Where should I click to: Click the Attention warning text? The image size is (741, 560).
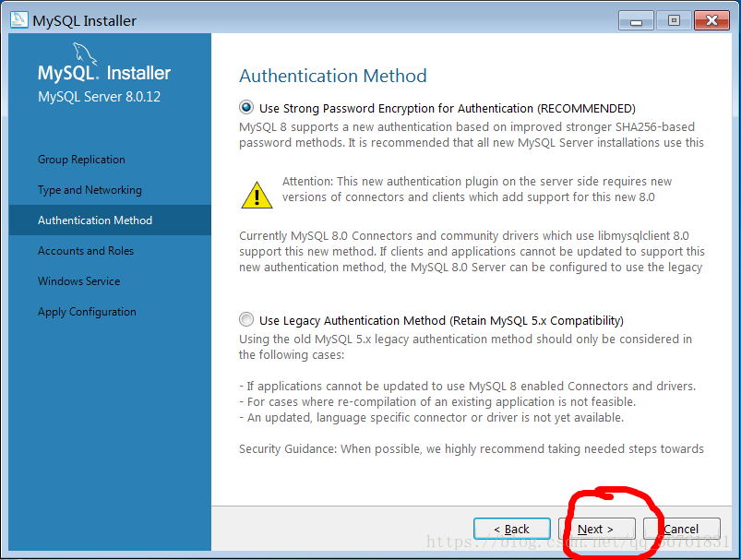tap(477, 189)
